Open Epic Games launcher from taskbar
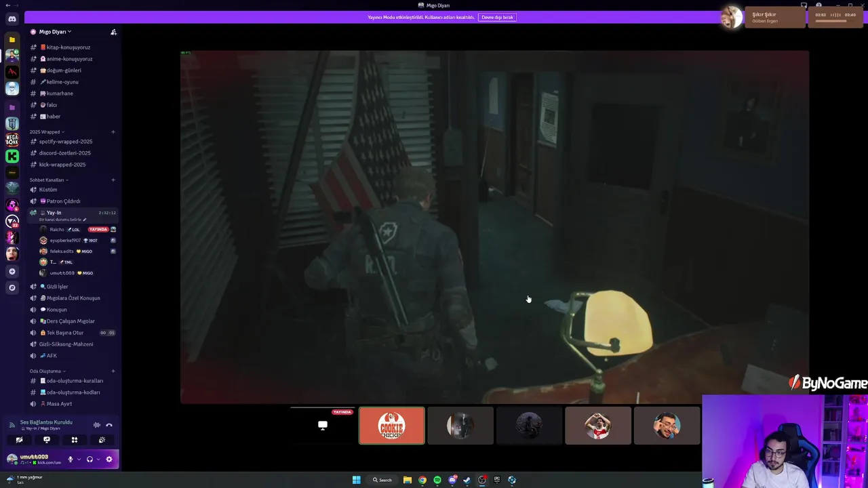This screenshot has width=868, height=488. [497, 480]
